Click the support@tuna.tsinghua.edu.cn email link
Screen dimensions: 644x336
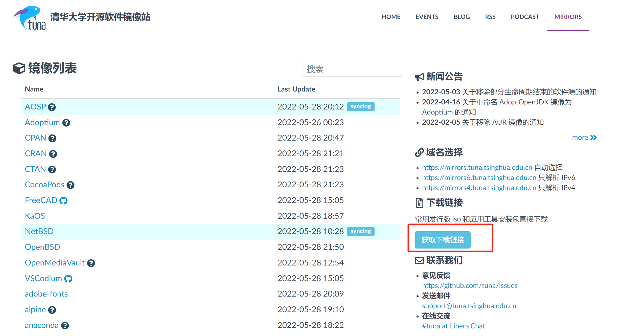click(469, 306)
